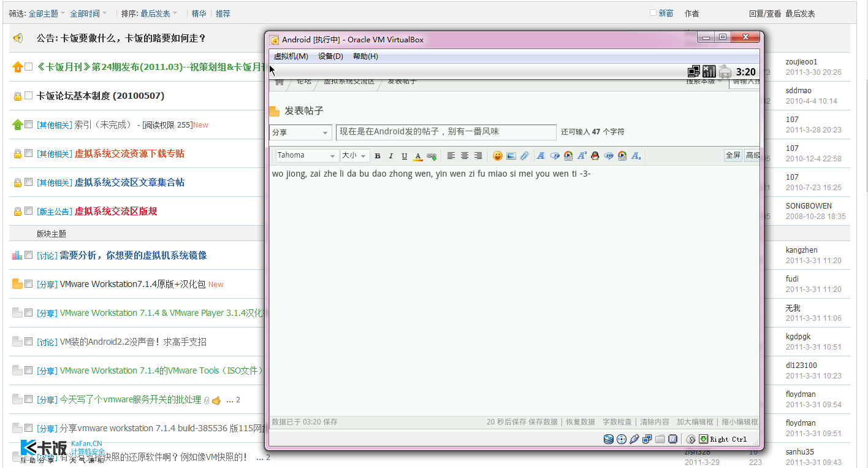Insert a hyperlink using the editor link icon
Viewport: 868px width, 468px height.
pos(432,156)
